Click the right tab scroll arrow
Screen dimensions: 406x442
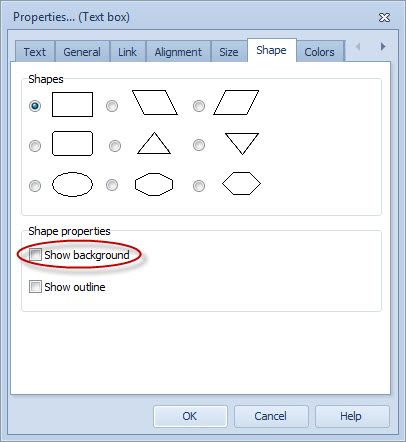pos(383,46)
